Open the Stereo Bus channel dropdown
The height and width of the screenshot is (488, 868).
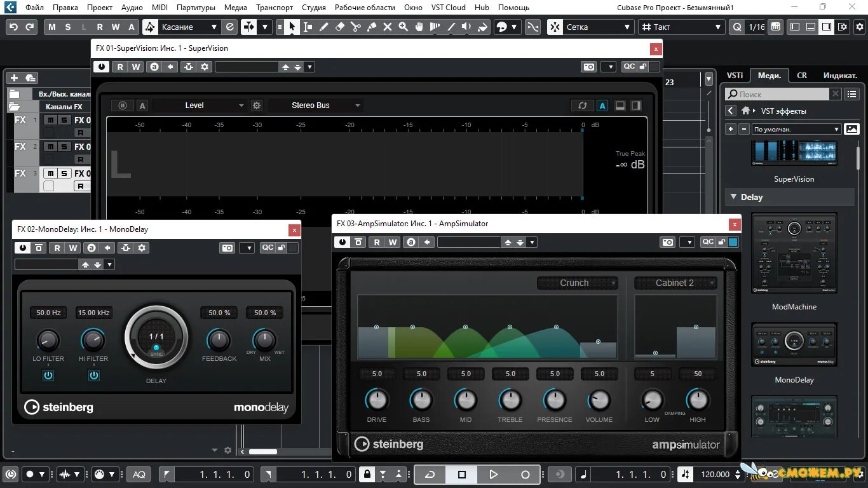point(316,105)
